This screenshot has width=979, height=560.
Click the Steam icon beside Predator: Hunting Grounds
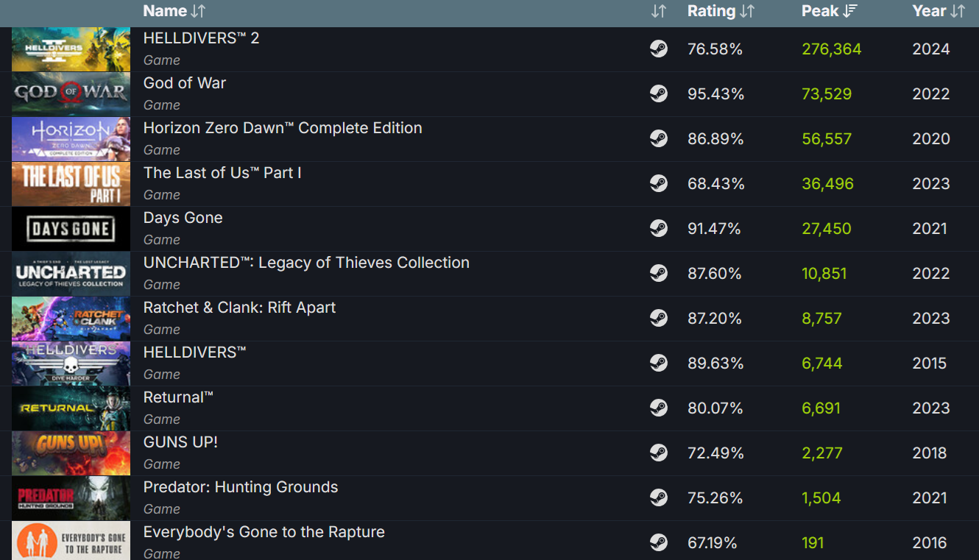coord(659,498)
